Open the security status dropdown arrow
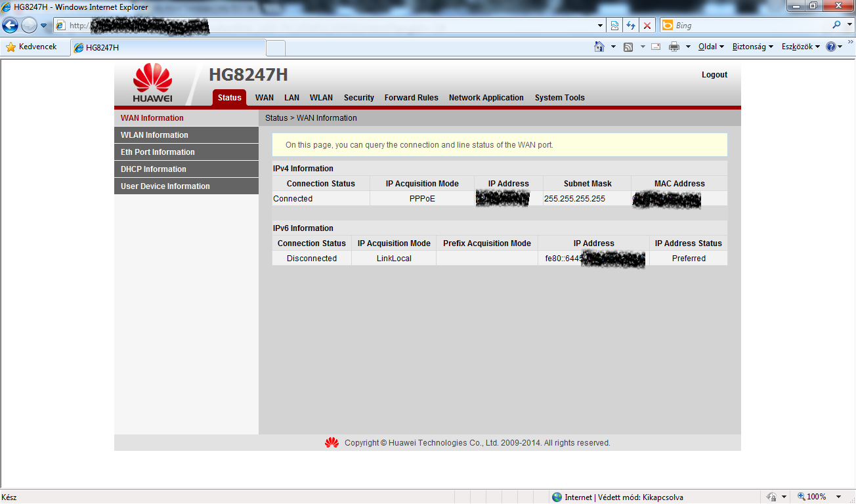The image size is (856, 504). 784,497
